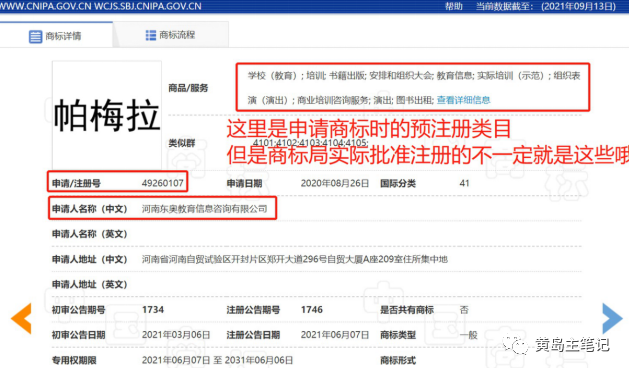629x372 pixels.
Task: Switch to the 商标流程 tab
Action: click(171, 35)
